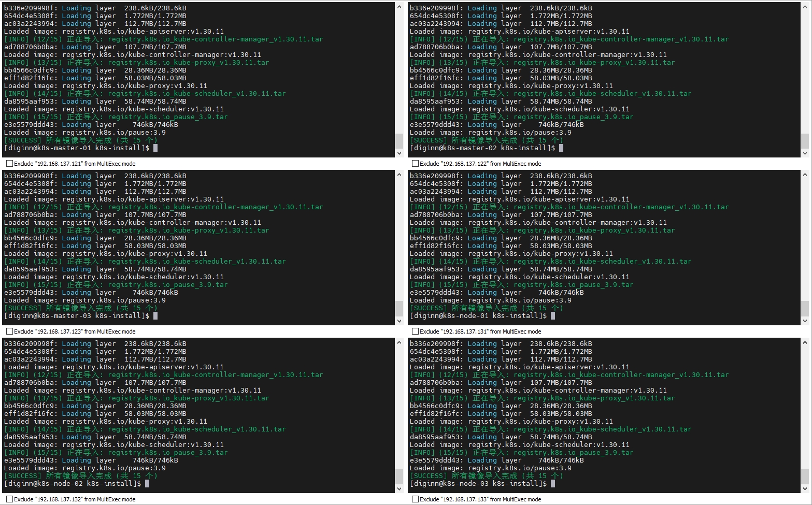Click scroll-up arrow in k8s-master-02 terminal
Screen dimensions: 812x505
pyautogui.click(x=805, y=7)
